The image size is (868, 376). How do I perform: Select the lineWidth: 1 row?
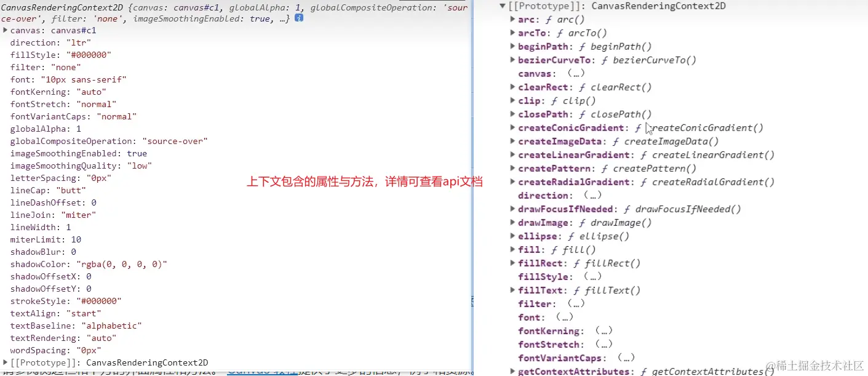pos(41,227)
